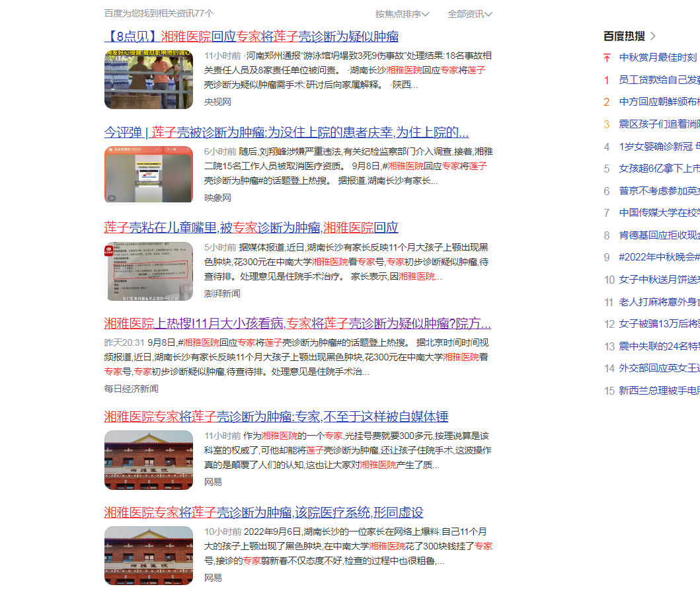This screenshot has width=700, height=593.
Task: Open hot search item 7 中国传媒大学在校
Action: pyautogui.click(x=659, y=213)
